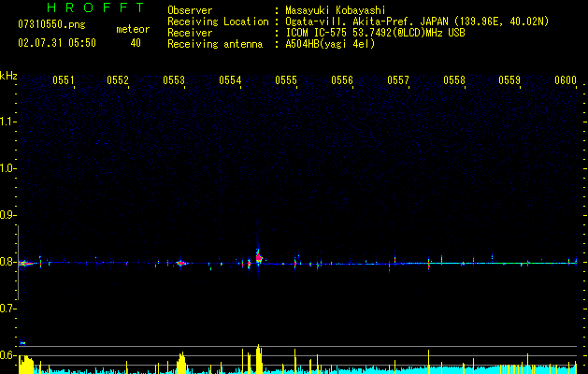Select the filename 07310550.png

pyautogui.click(x=51, y=25)
